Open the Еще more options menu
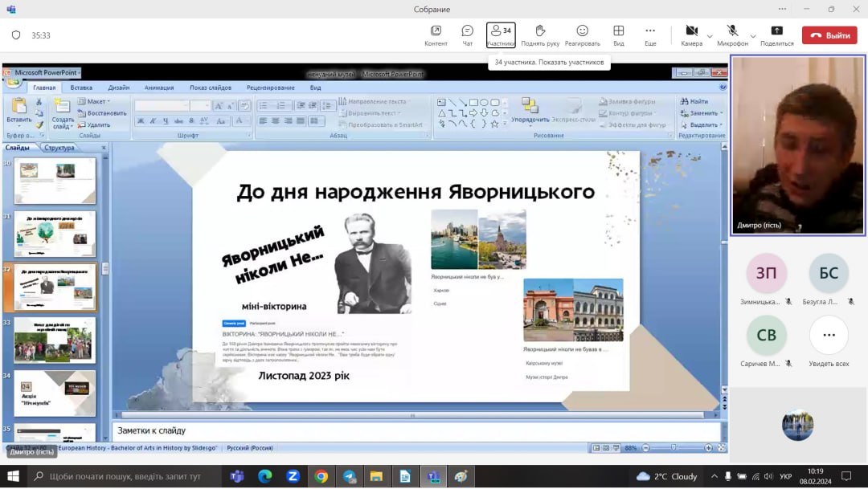This screenshot has height=489, width=868. (650, 35)
